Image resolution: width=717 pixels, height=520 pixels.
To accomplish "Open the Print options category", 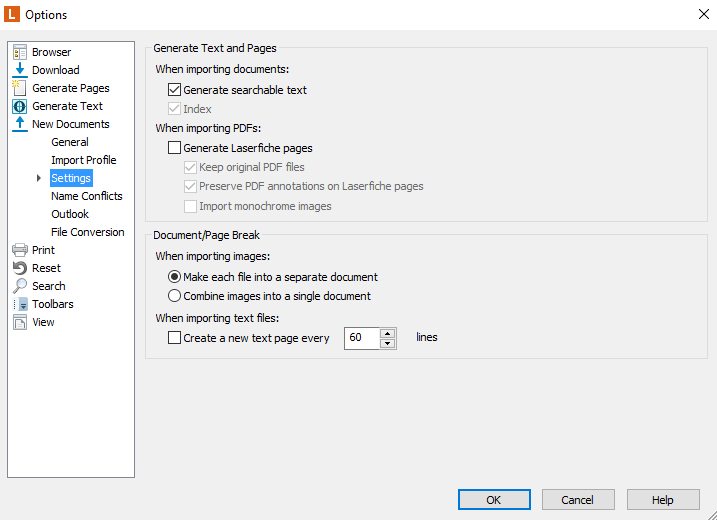I will [43, 250].
